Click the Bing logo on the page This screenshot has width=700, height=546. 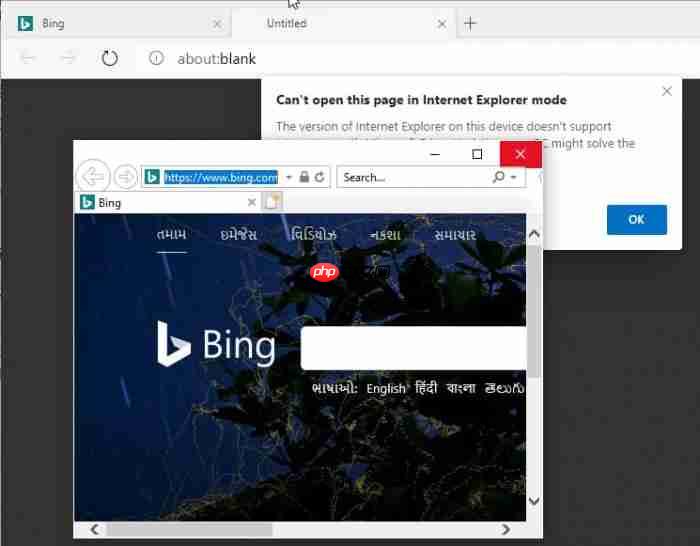click(216, 344)
